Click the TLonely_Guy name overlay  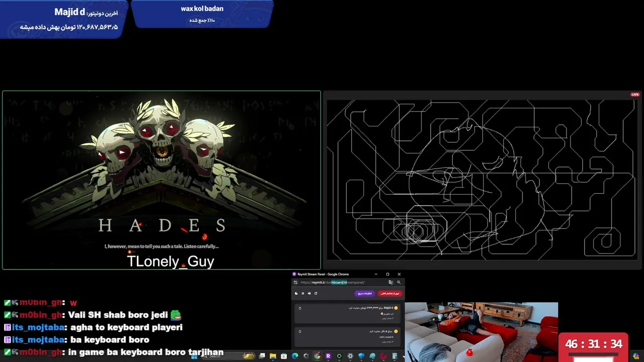171,261
